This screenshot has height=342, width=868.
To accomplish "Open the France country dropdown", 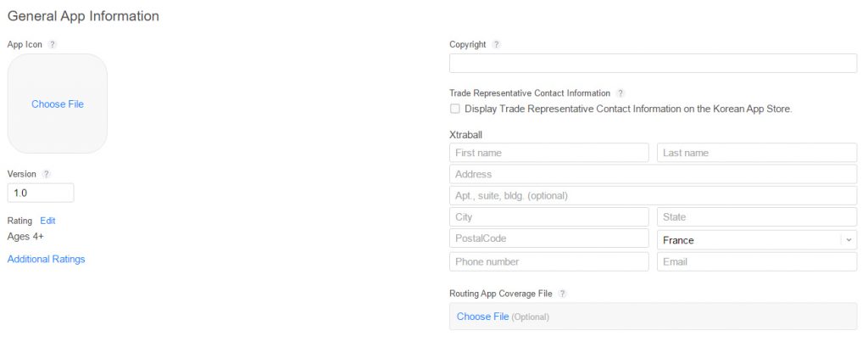I will [757, 240].
